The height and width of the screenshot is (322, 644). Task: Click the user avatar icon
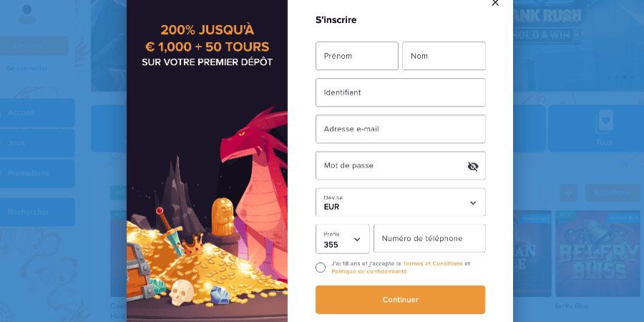coord(26,14)
